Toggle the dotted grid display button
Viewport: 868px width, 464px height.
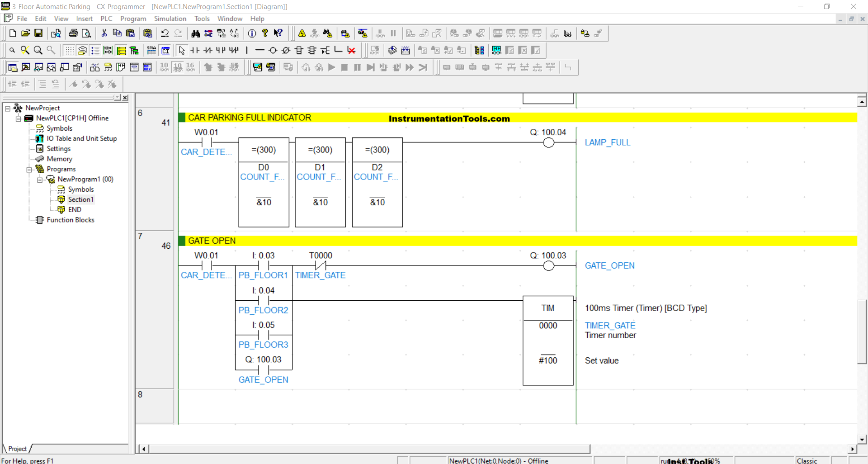point(69,50)
